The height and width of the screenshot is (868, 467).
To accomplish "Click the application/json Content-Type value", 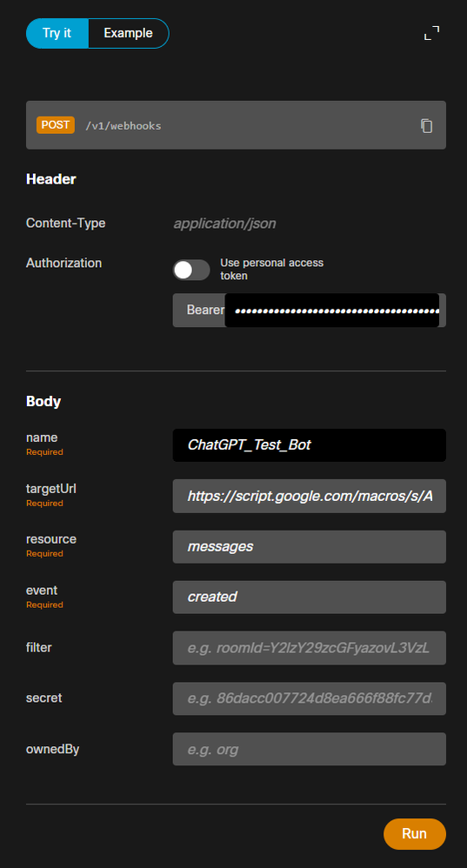I will click(224, 224).
